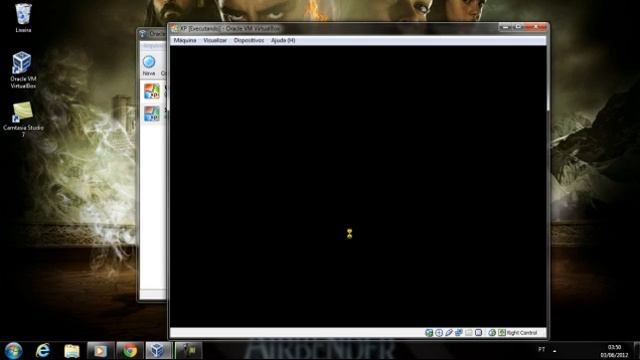Viewport: 640px width, 360px height.
Task: Open the Windows Start menu
Action: click(13, 351)
